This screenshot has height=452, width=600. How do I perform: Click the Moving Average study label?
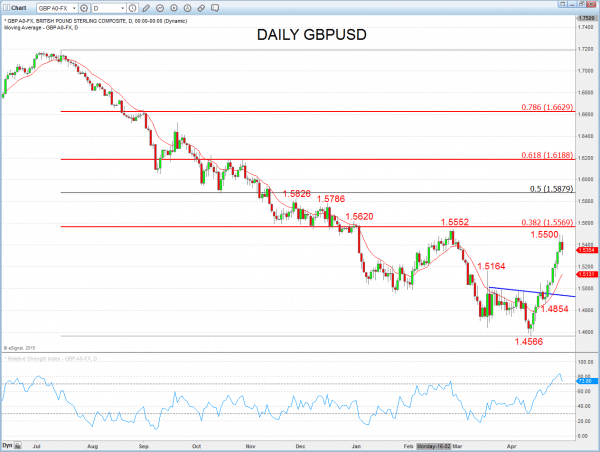(x=41, y=28)
